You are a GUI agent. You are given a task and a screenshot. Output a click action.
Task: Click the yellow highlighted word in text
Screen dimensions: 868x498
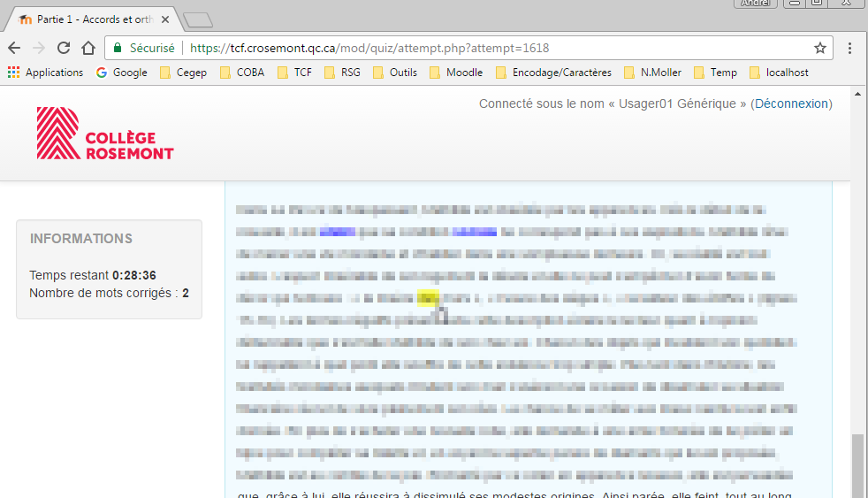point(428,298)
